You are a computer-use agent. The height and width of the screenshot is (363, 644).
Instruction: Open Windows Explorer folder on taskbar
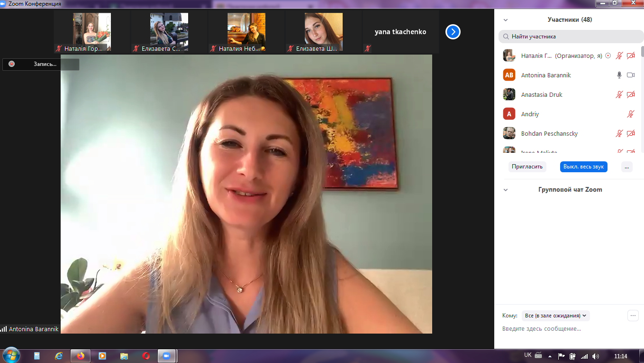pos(124,355)
